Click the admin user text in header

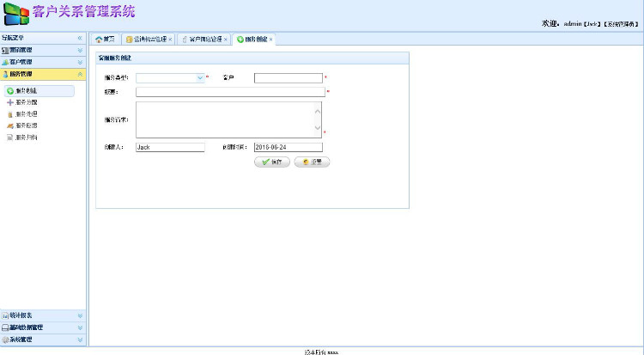573,24
